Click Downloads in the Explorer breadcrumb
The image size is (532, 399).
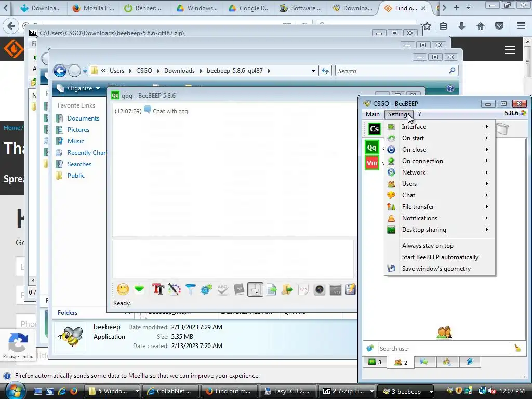(x=179, y=71)
